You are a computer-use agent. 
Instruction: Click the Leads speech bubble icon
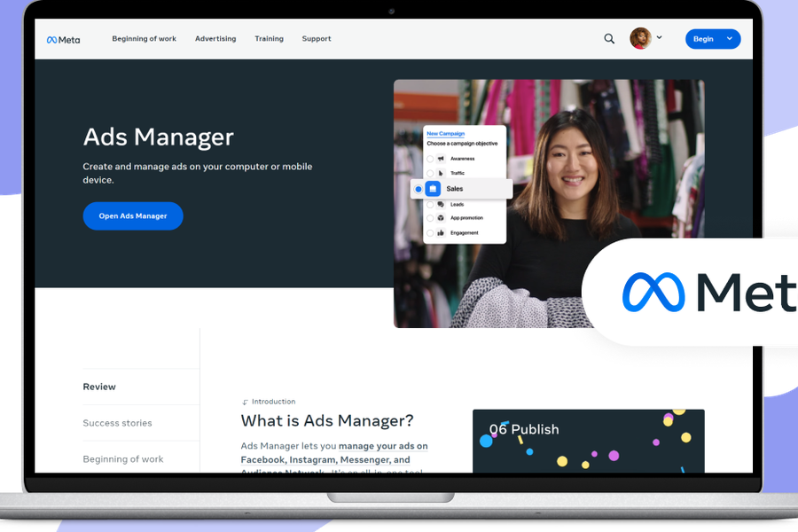[441, 204]
